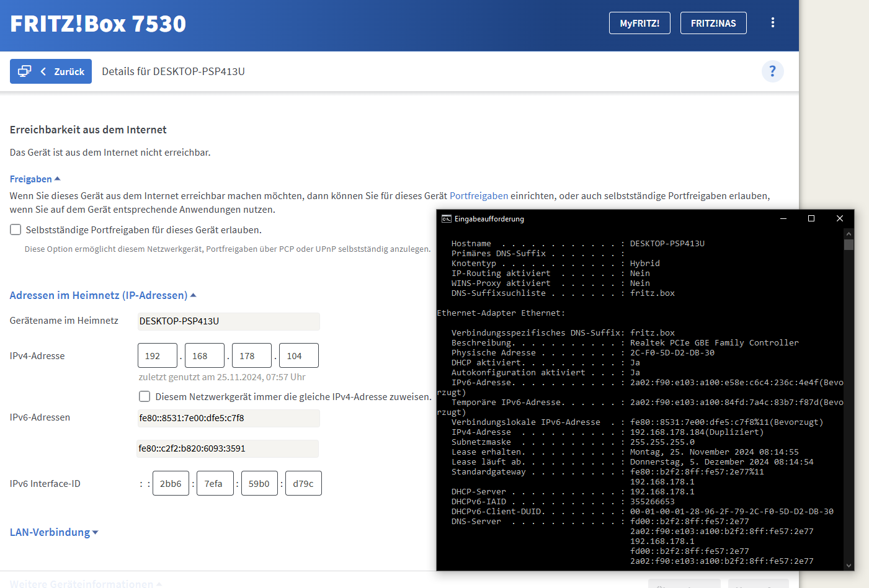
Task: Click the FRITZ!Box 7530 logo title
Action: (98, 24)
